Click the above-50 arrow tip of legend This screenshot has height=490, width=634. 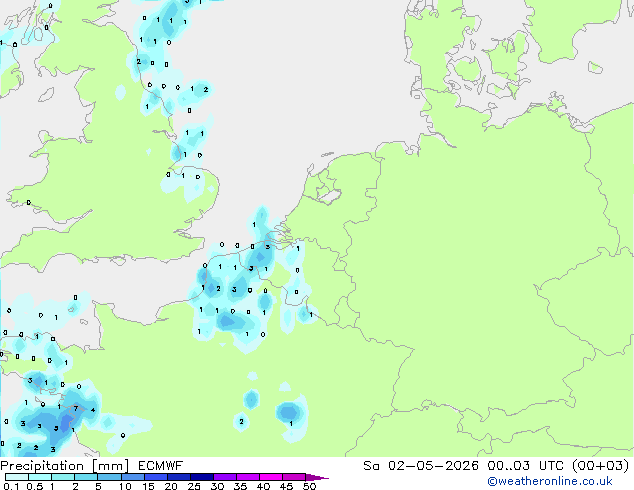317,477
